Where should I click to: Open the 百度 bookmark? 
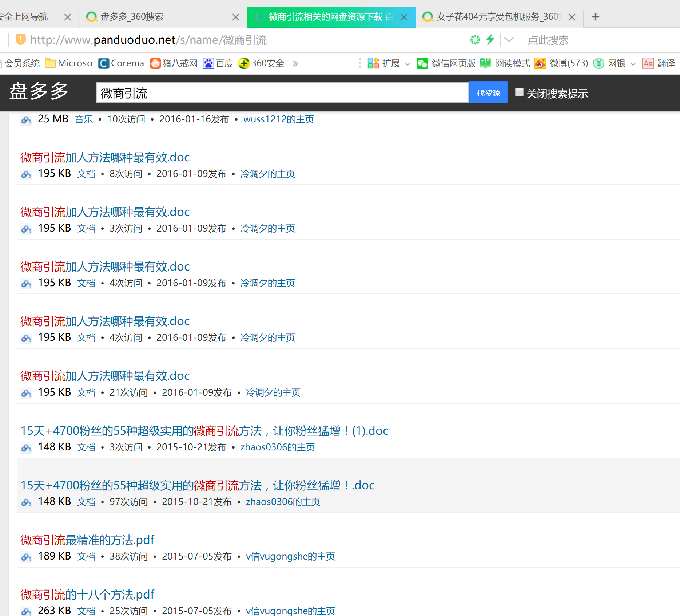click(218, 63)
